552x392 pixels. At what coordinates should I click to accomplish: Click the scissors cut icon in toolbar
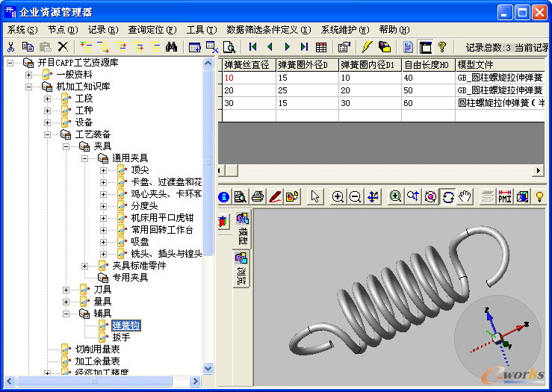tap(10, 47)
